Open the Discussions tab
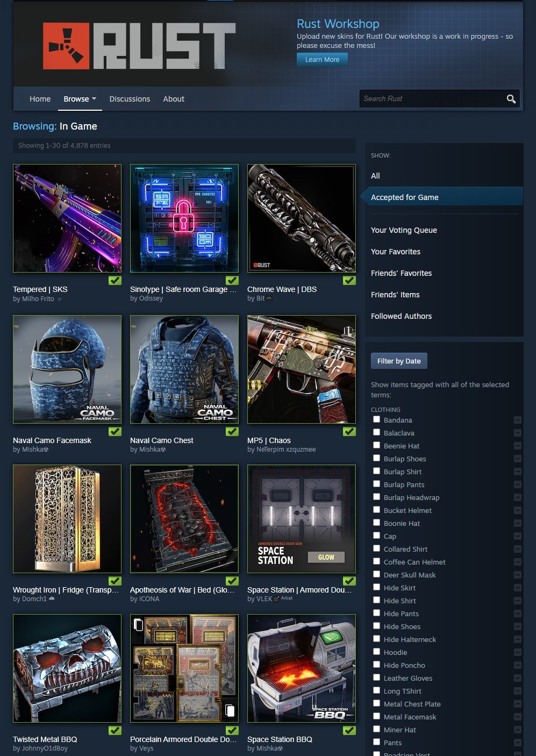 point(130,99)
